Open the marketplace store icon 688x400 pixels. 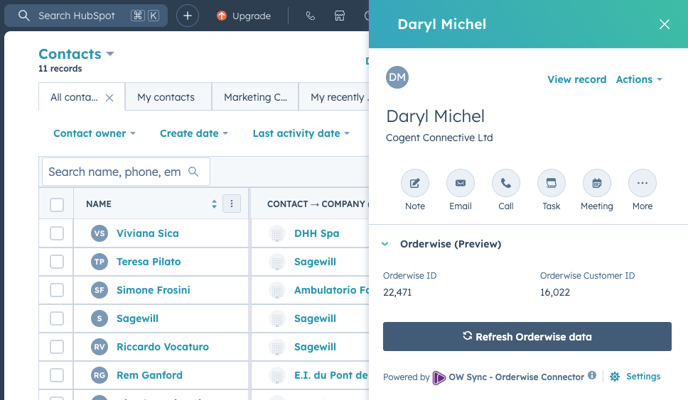click(x=340, y=16)
